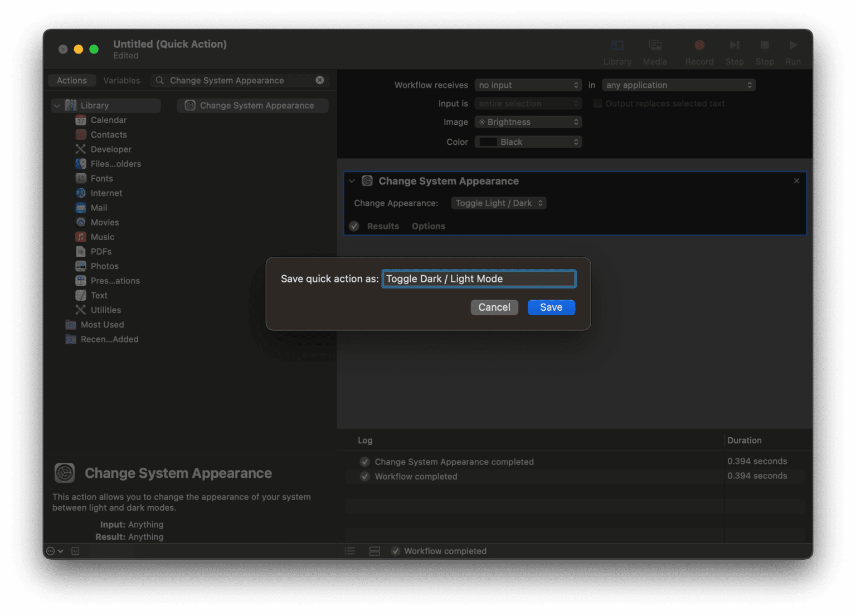This screenshot has width=856, height=616.
Task: Clear the search field with the X
Action: 320,80
